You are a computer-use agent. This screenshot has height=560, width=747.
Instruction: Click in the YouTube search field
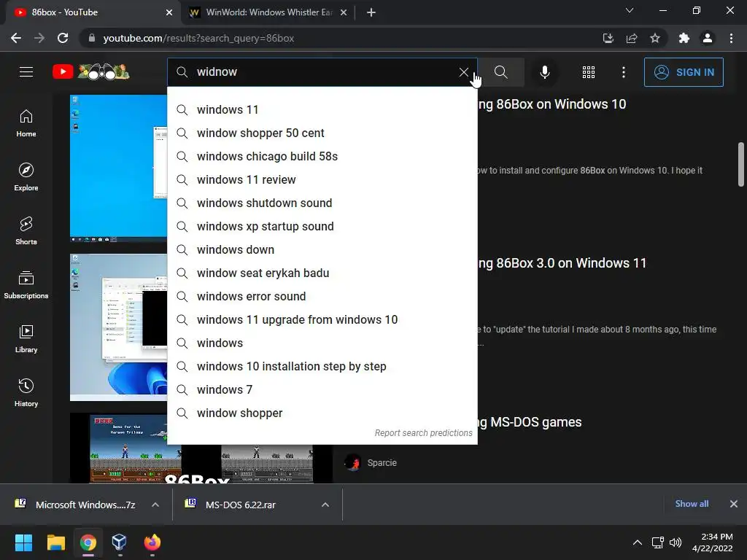click(324, 72)
